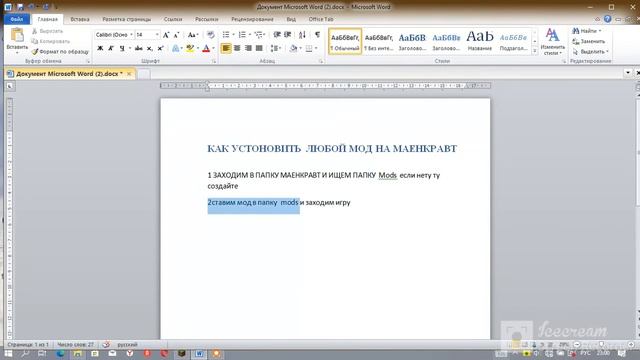The image size is (640, 360).
Task: Open multilevel list dropdown
Action: tap(259, 35)
